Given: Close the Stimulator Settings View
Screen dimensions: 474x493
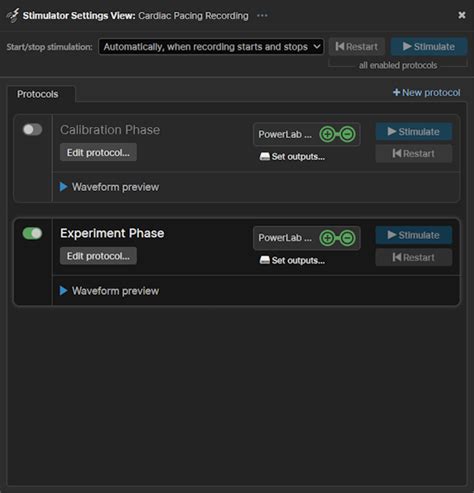Looking at the screenshot, I should pyautogui.click(x=462, y=15).
